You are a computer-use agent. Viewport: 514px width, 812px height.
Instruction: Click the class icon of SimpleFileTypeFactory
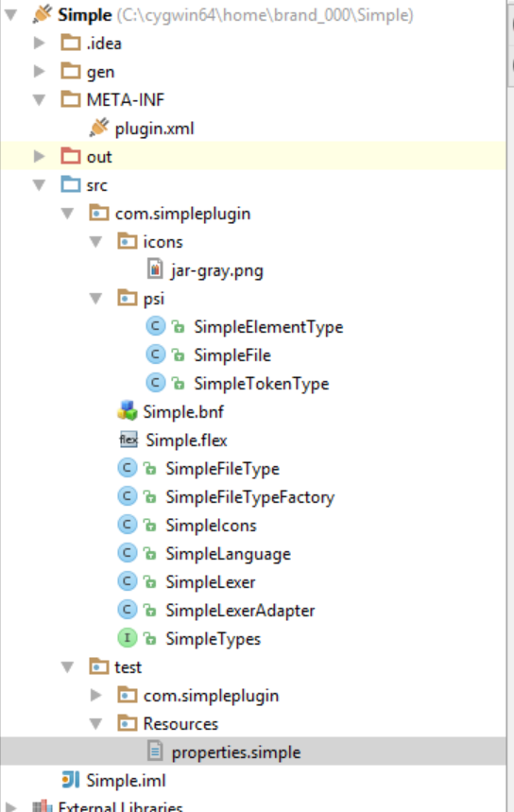[128, 496]
